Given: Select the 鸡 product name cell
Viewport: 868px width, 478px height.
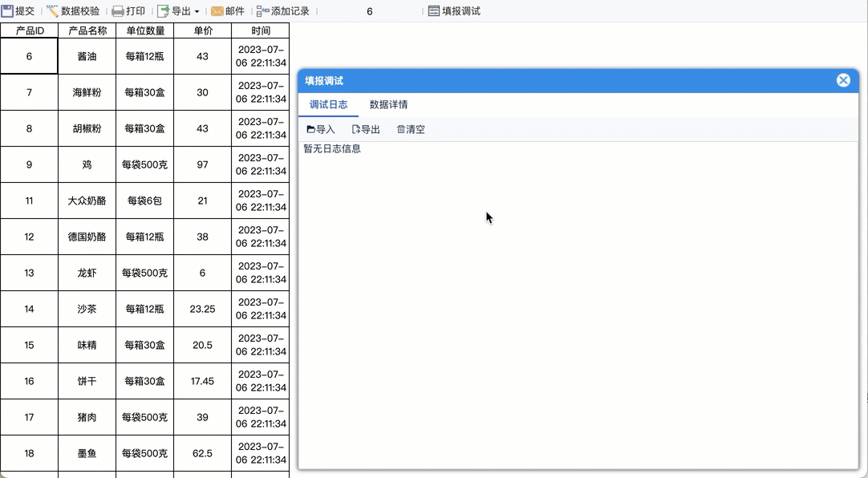Looking at the screenshot, I should click(x=87, y=164).
